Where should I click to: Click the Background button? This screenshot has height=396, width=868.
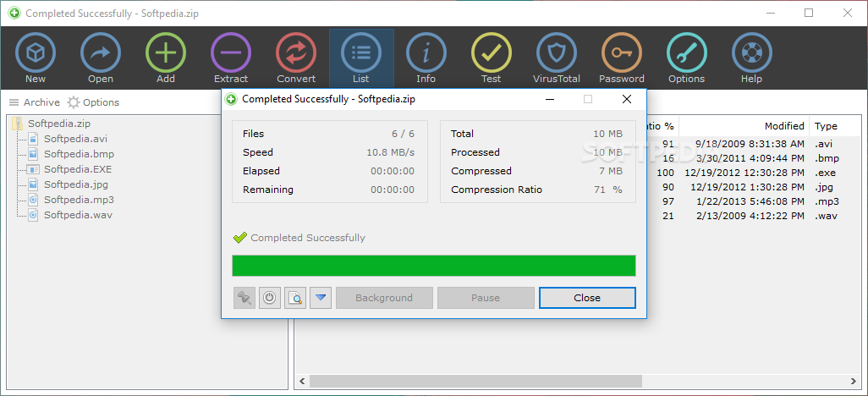(384, 298)
